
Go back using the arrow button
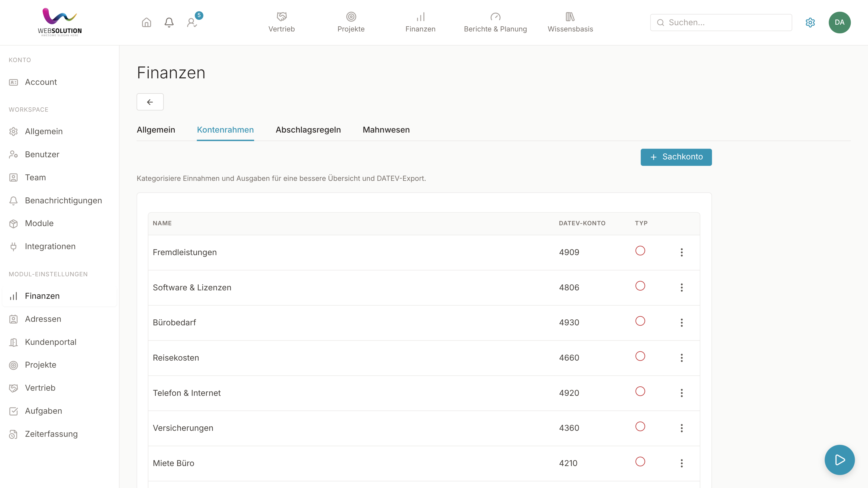150,102
